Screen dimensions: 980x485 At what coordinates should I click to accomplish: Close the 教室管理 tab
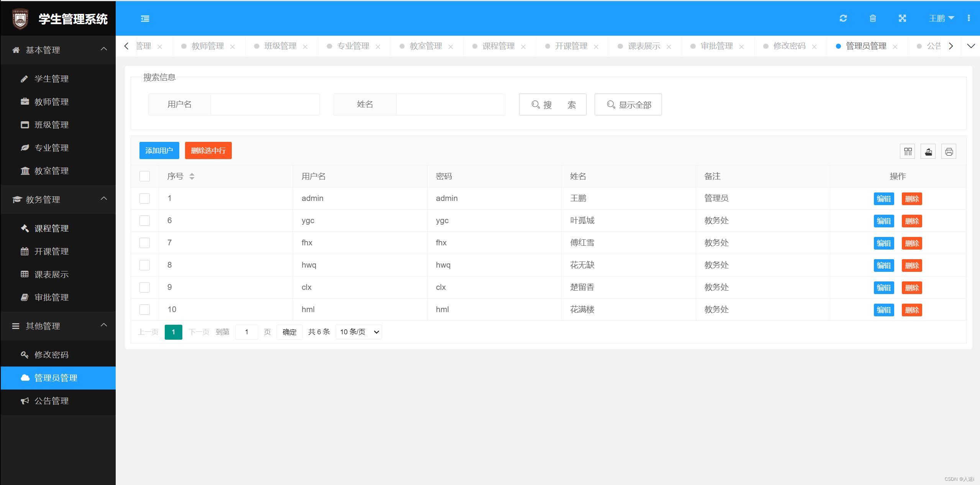coord(451,47)
